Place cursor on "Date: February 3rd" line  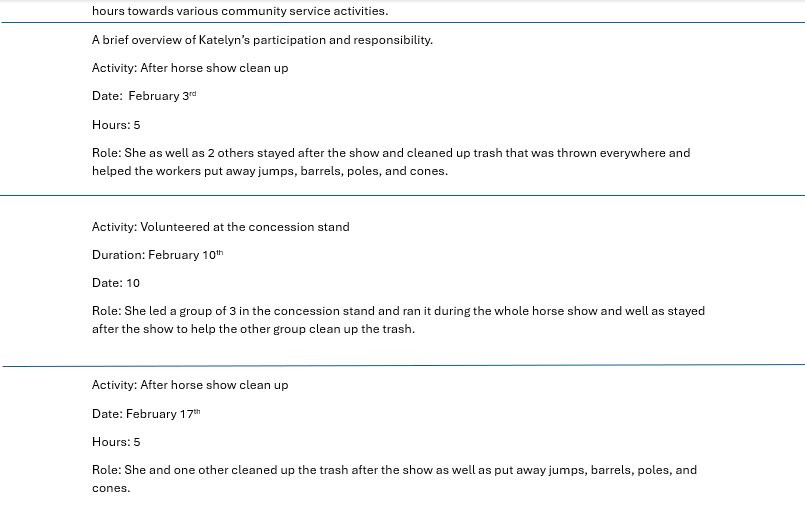coord(144,96)
